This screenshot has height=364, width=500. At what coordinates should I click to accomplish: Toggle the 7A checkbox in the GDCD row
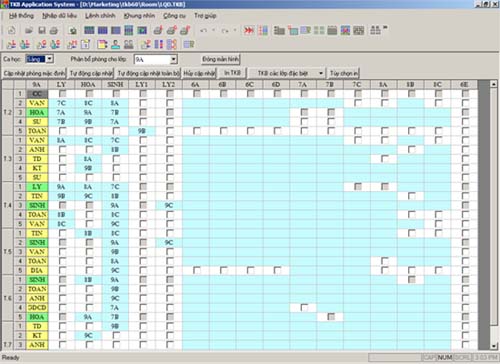(x=304, y=307)
